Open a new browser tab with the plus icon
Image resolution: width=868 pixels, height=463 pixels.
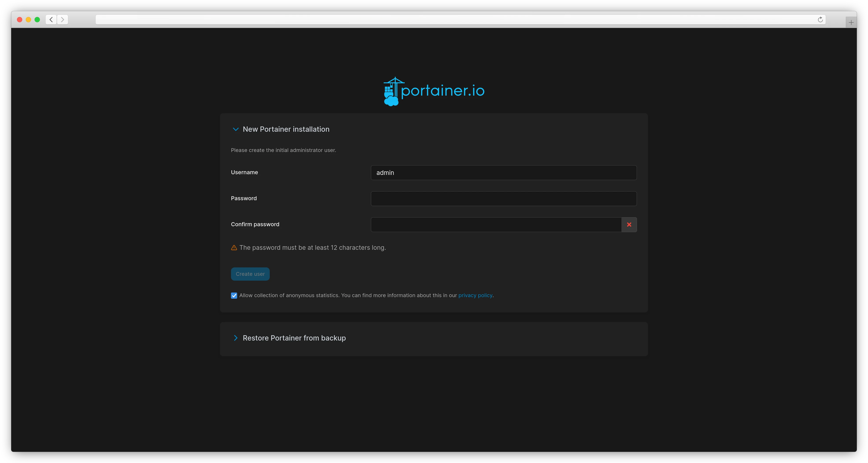point(851,22)
